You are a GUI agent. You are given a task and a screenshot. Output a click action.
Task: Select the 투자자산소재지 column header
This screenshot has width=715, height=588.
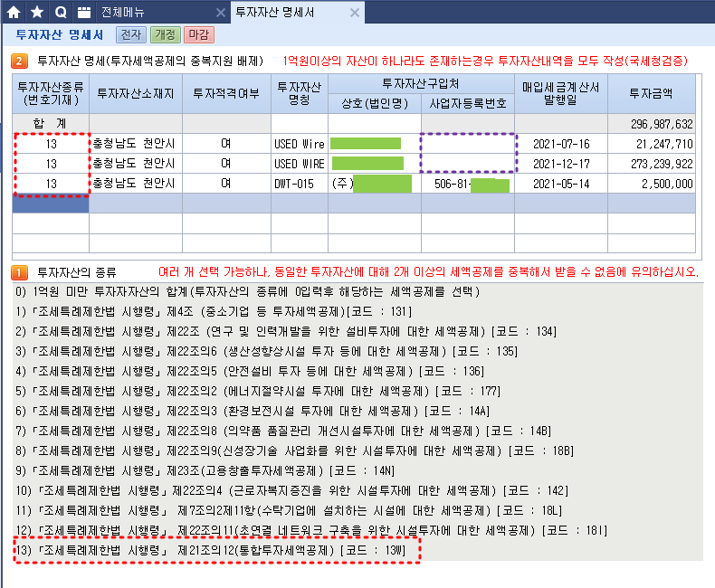(x=136, y=93)
